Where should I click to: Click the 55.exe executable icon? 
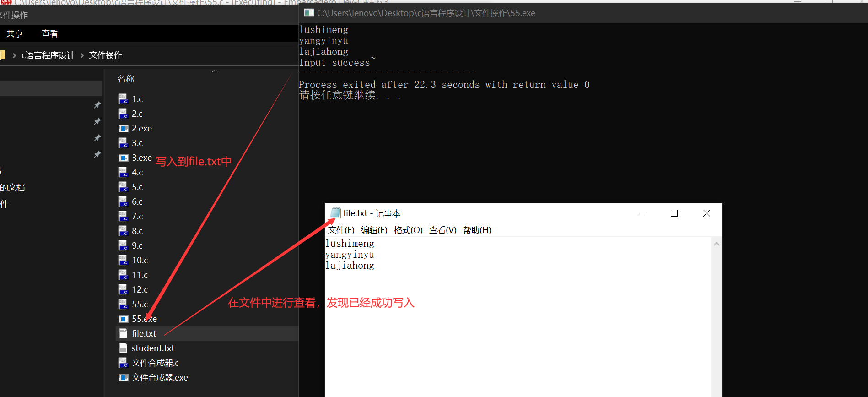(123, 319)
